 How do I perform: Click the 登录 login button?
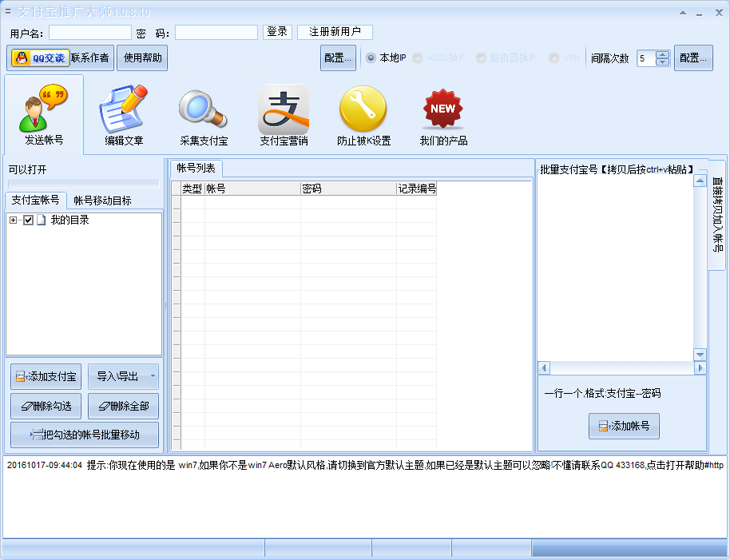click(x=277, y=32)
